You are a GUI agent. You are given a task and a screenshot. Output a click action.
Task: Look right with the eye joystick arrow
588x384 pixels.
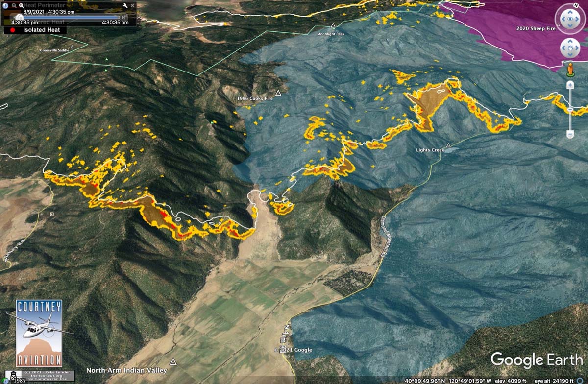(578, 19)
